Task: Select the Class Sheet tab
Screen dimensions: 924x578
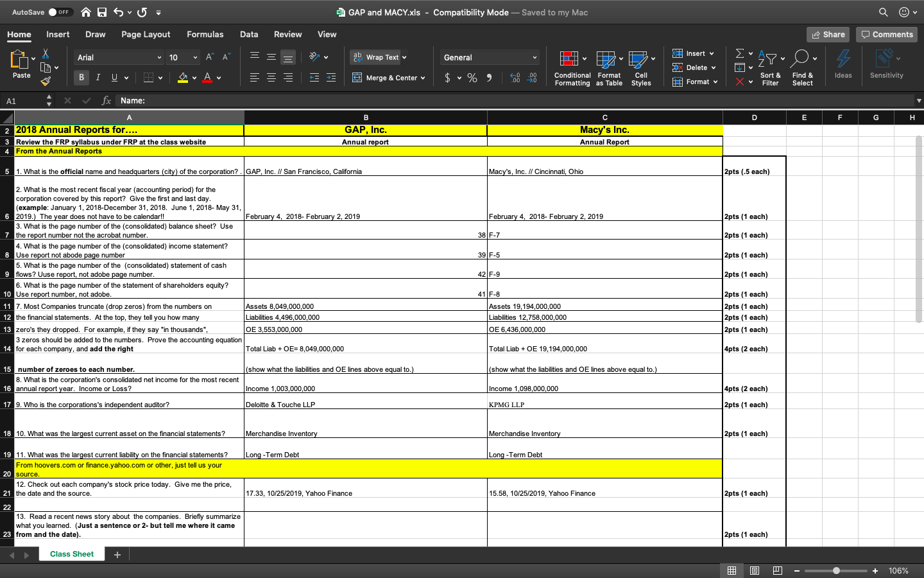Action: click(71, 554)
